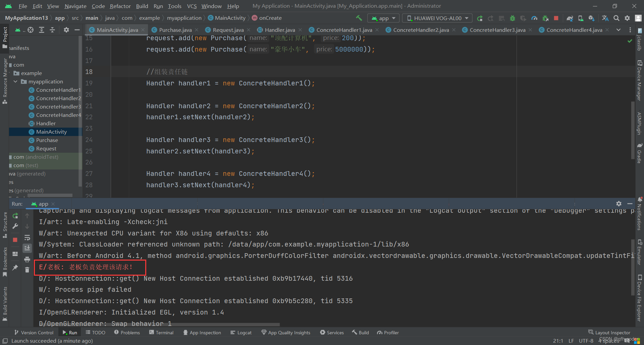Open the VCS menu
Viewport: 644px width, 345px height.
tap(192, 6)
